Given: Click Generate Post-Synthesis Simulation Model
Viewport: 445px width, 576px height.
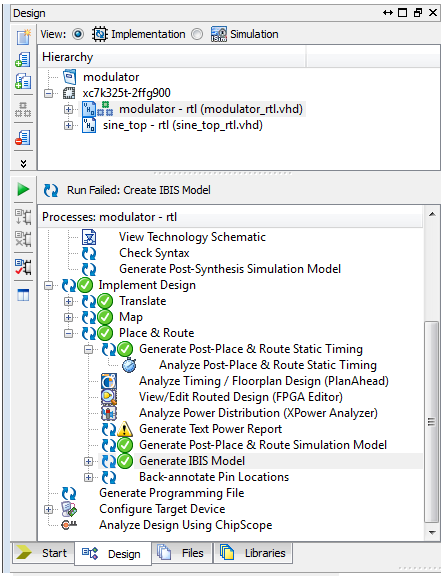Looking at the screenshot, I should (230, 269).
